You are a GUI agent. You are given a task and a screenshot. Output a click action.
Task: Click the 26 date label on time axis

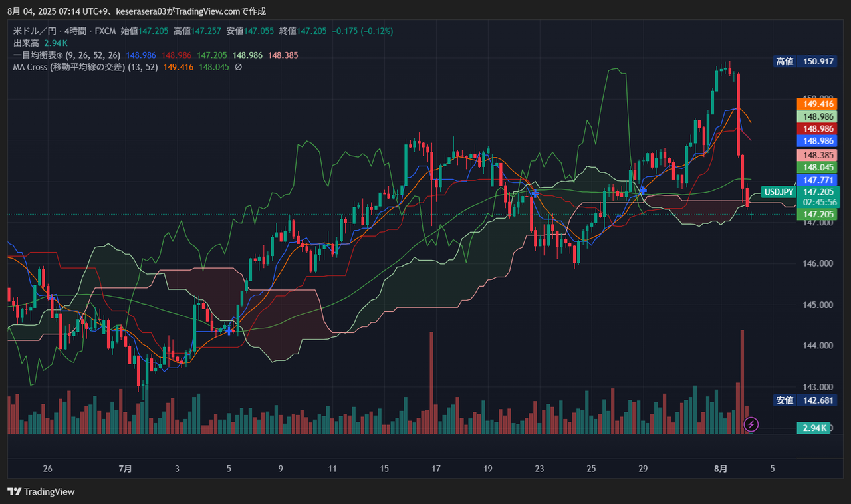[x=47, y=469]
